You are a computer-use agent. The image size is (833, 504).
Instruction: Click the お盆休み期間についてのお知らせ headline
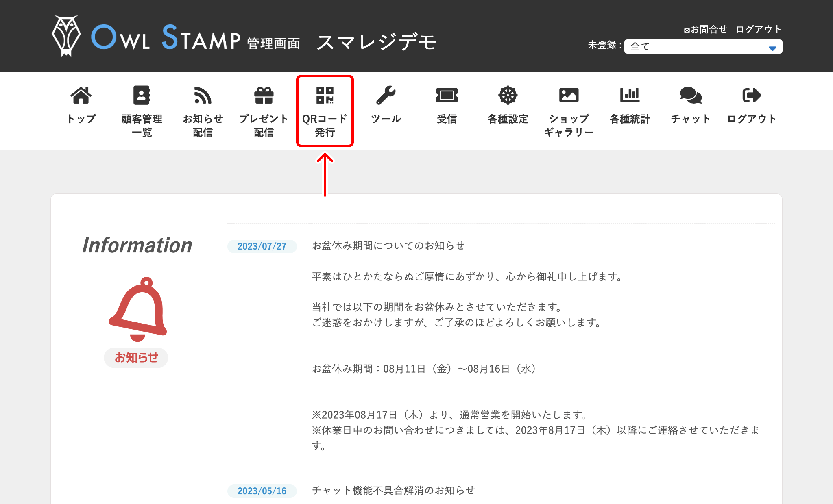[388, 245]
